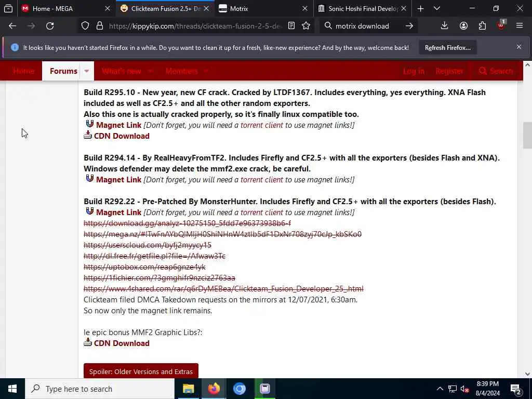
Task: Click the uBlock Origin extension icon
Action: (x=501, y=25)
